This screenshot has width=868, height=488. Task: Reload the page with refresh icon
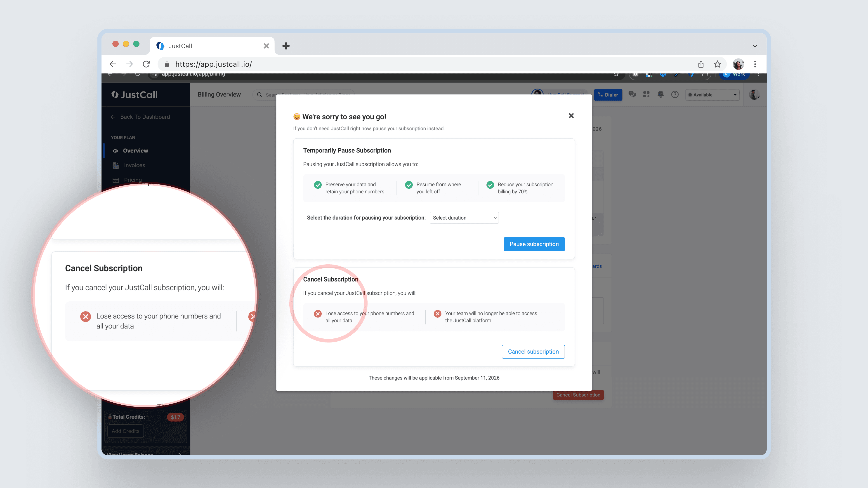coord(146,64)
